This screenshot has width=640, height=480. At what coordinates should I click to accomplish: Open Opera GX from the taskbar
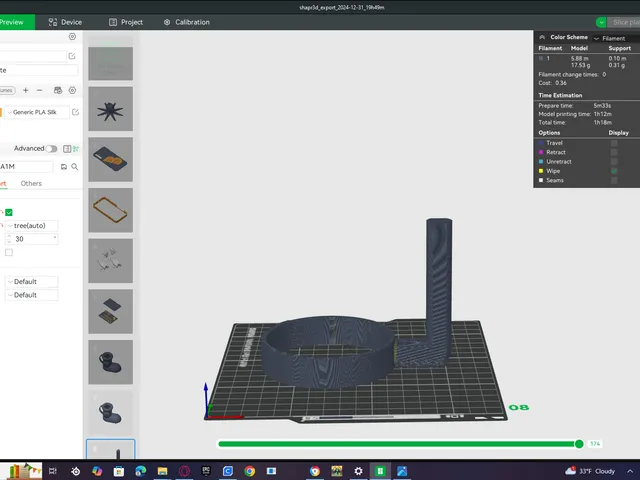(184, 471)
